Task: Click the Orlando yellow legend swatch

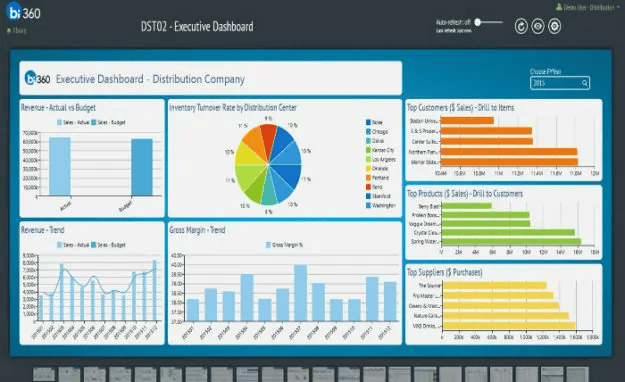Action: click(x=368, y=168)
